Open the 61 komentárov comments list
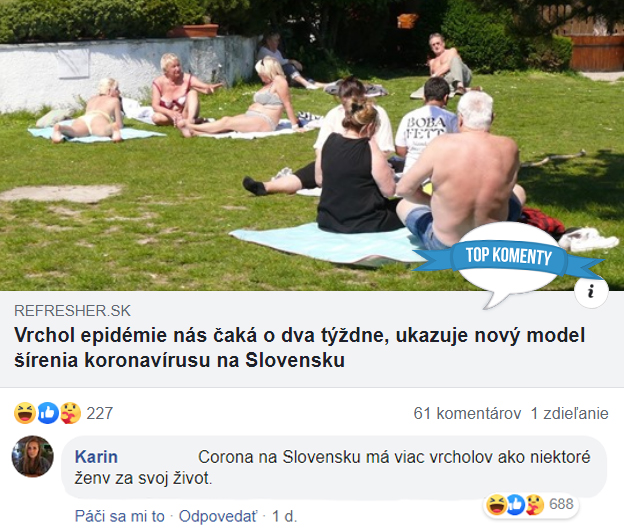Viewport: 624px width, 530px height. point(467,413)
